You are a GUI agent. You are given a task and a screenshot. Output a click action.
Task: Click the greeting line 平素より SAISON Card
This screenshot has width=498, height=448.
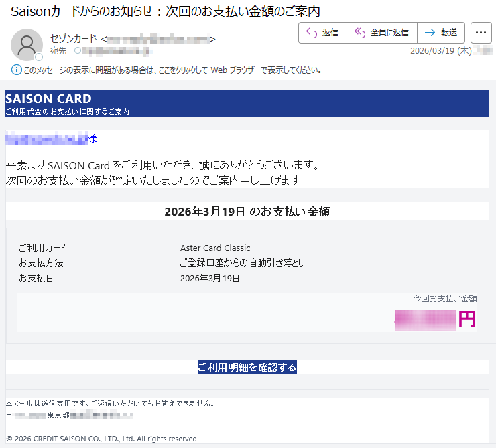tap(162, 165)
